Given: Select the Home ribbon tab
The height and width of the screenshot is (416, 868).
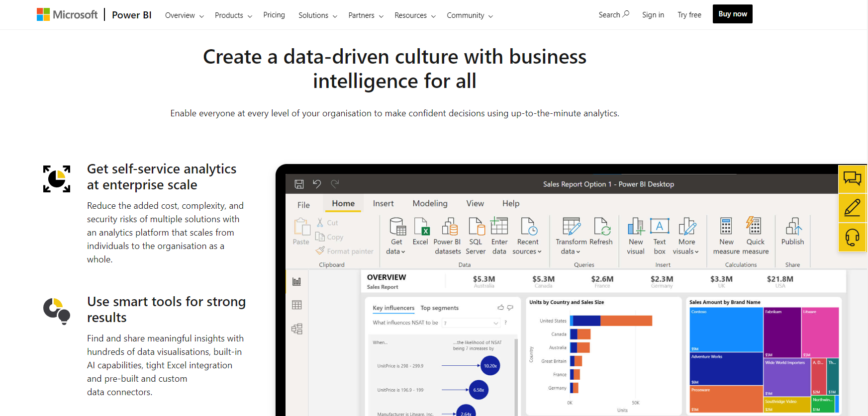Looking at the screenshot, I should (343, 203).
